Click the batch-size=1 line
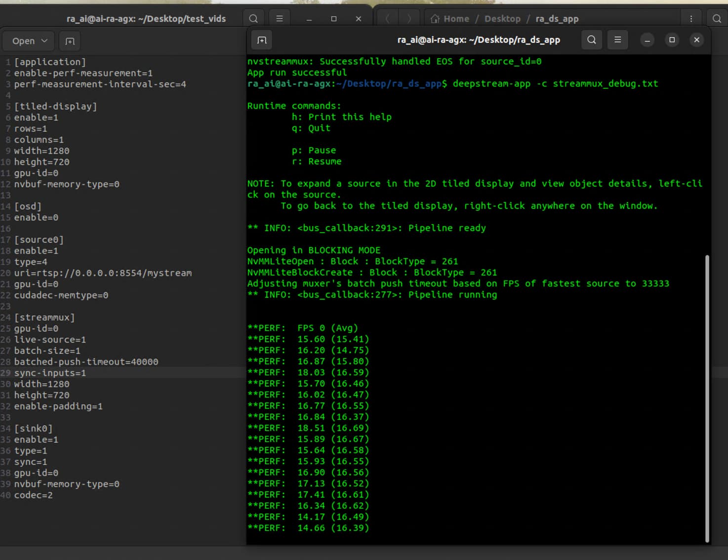Screen dimensions: 728x560 click(47, 351)
